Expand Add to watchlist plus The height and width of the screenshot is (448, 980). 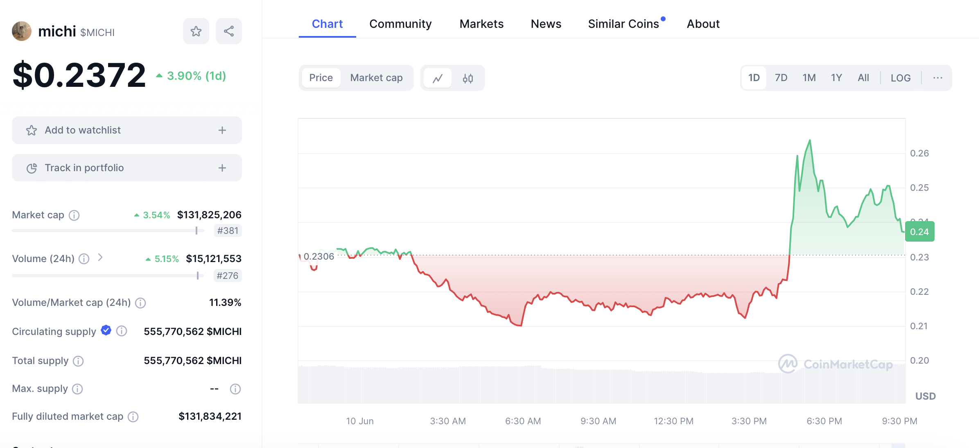click(x=222, y=130)
